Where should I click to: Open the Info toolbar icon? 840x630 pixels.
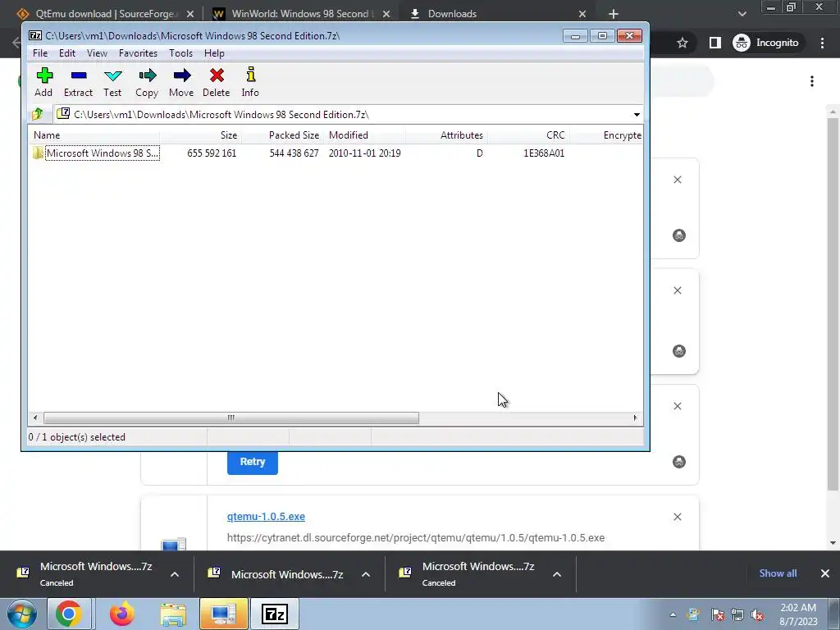coord(250,82)
